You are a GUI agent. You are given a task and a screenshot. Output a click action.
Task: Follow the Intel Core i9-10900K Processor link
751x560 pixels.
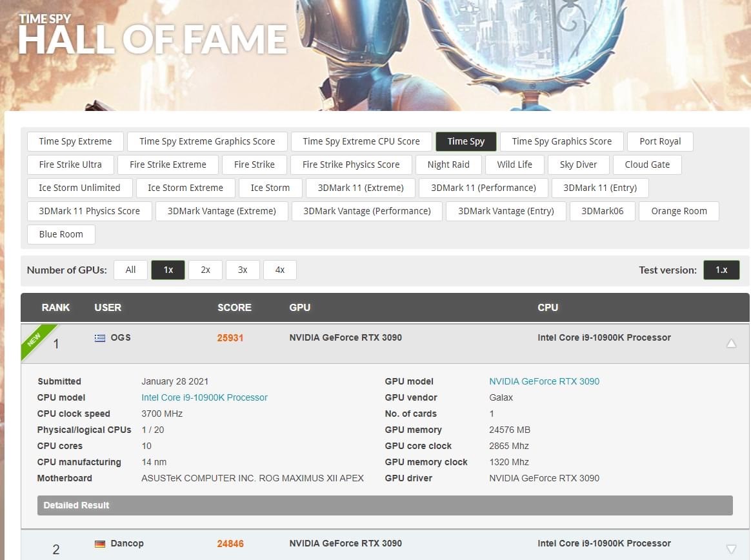tap(205, 397)
